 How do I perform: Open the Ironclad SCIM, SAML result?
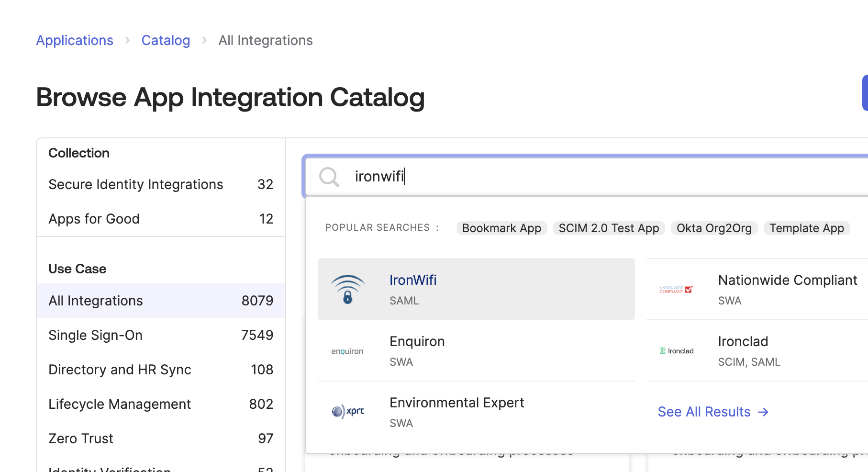(x=757, y=351)
